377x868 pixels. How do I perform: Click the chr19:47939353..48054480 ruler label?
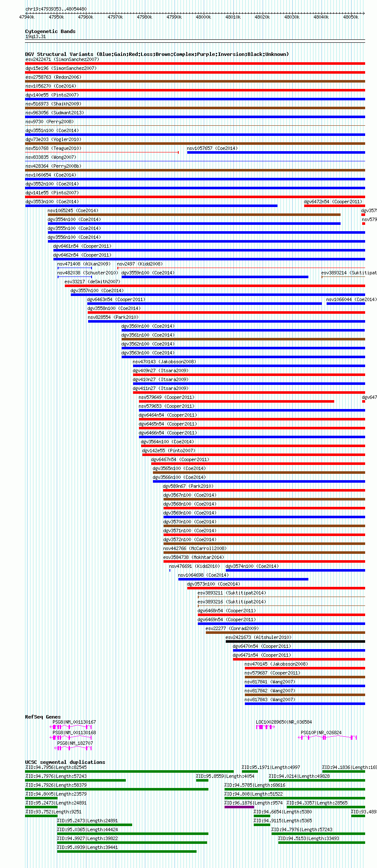[56, 9]
